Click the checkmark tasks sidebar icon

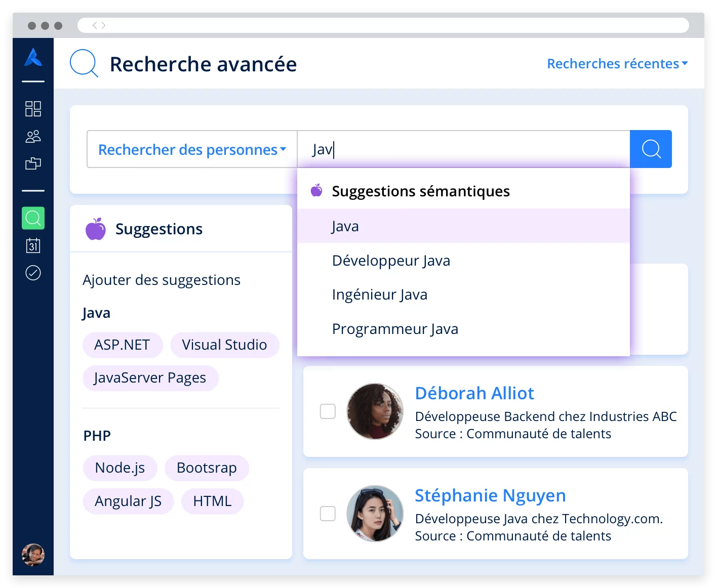[33, 273]
